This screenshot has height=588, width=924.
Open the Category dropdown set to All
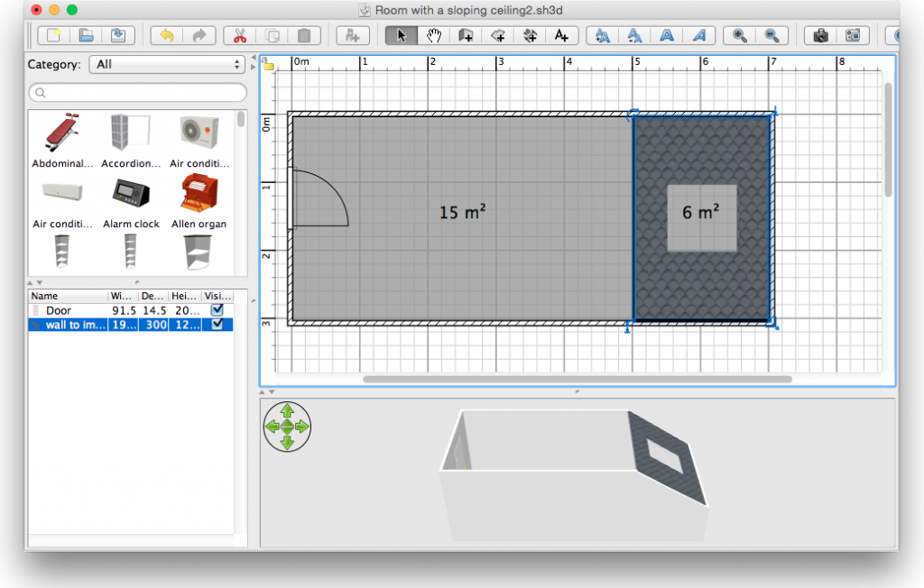[x=167, y=65]
